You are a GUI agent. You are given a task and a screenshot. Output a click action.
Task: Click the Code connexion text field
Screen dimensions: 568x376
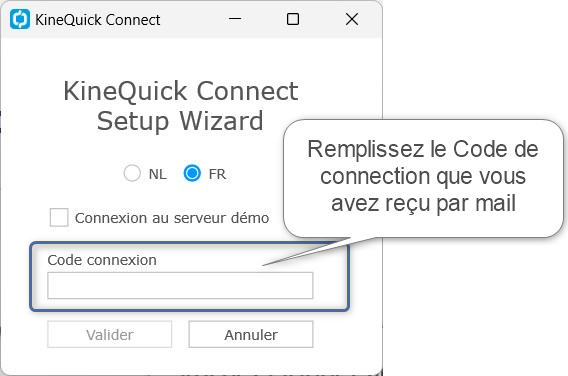[180, 285]
